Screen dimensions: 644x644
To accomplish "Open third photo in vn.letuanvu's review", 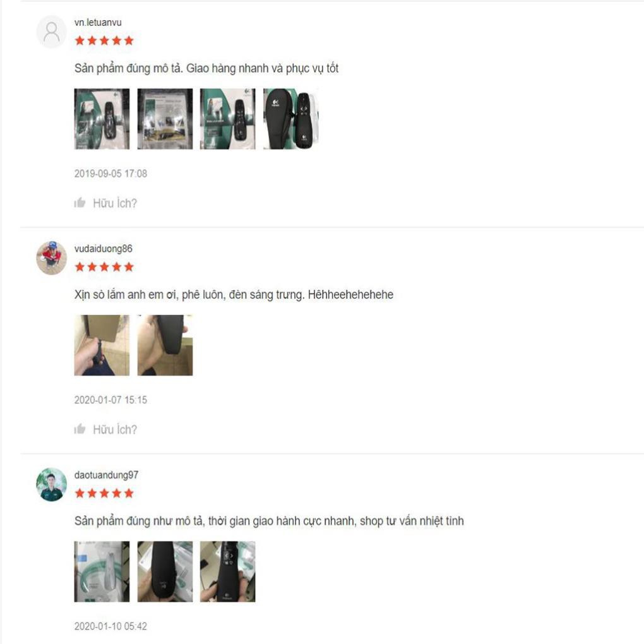I will (227, 119).
